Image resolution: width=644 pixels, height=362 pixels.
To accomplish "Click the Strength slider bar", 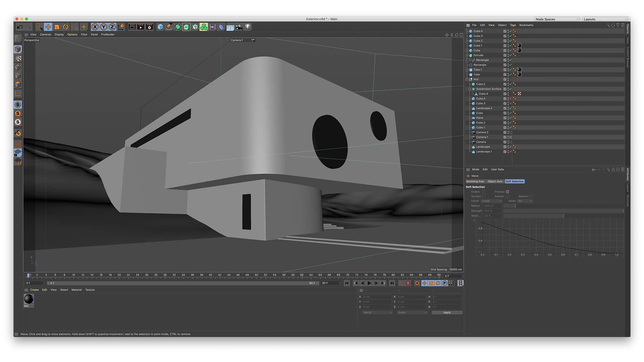I will click(x=563, y=211).
